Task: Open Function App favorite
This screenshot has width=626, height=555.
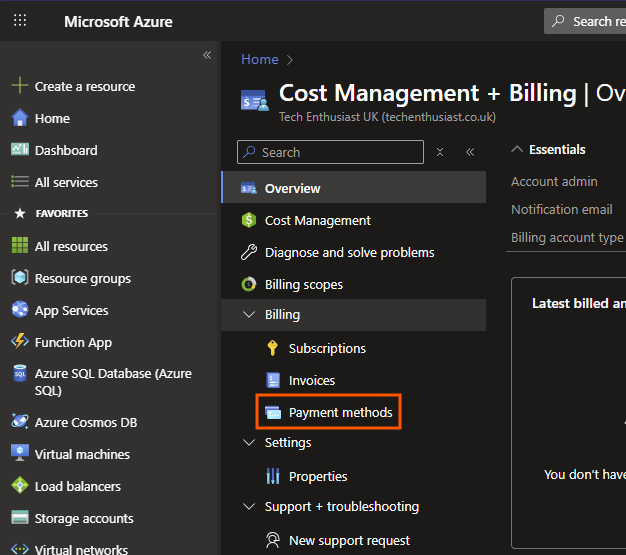Action: (73, 342)
